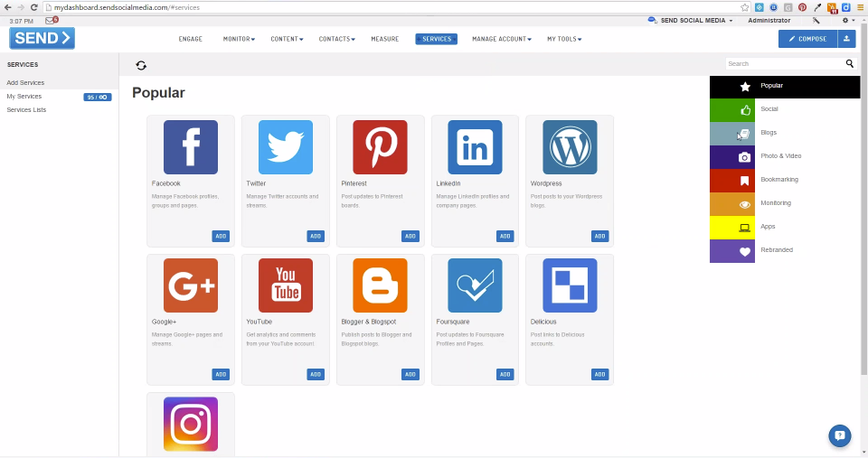Open the mail notification envelope icon

click(52, 21)
